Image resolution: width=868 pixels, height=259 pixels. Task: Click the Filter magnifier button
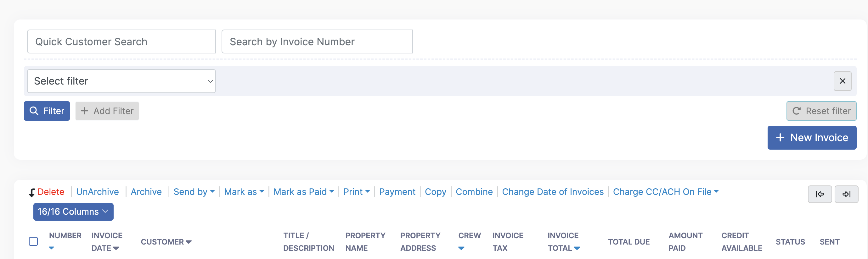[x=47, y=111]
